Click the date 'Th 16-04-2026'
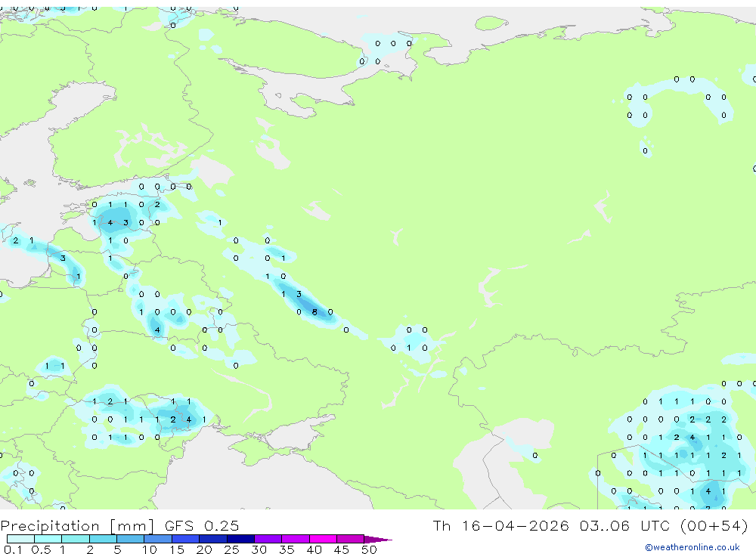Screen dimensions: 756x554 (x=500, y=525)
